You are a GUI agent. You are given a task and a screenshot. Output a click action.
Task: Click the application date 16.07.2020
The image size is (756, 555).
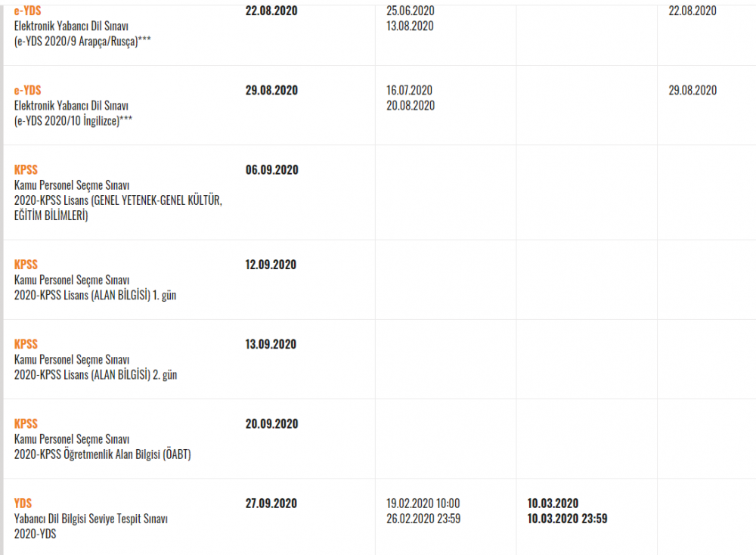coord(409,90)
